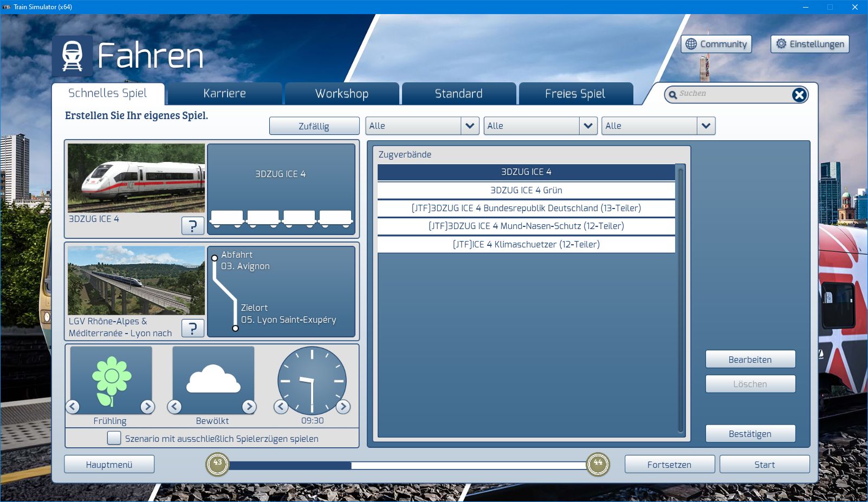Open the Karriere tab

tap(225, 94)
